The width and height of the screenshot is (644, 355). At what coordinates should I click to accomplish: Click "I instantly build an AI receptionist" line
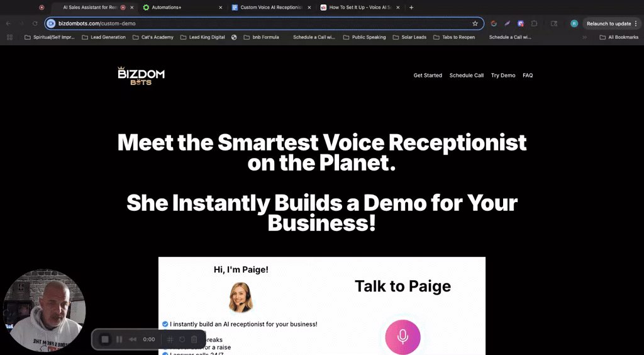[243, 324]
